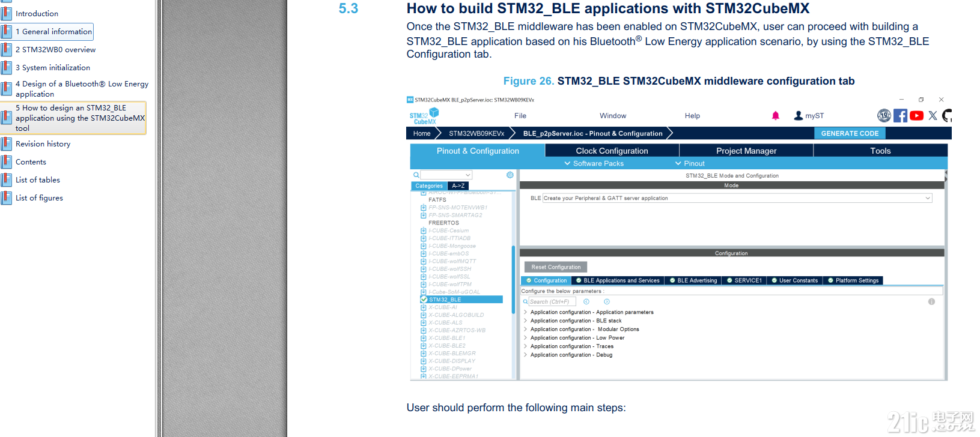Click the STM32CubeMX cube logo
Image resolution: width=980 pixels, height=437 pixels.
(x=425, y=116)
